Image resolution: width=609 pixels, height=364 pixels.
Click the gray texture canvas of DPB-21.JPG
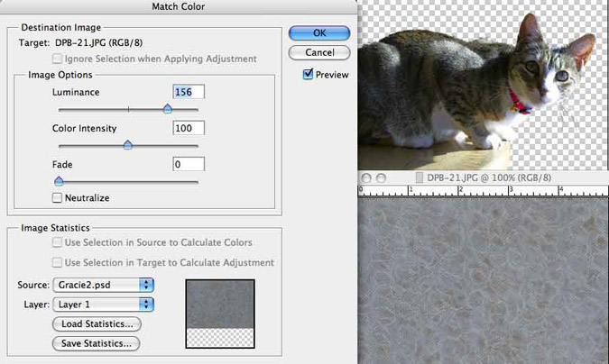tap(484, 280)
